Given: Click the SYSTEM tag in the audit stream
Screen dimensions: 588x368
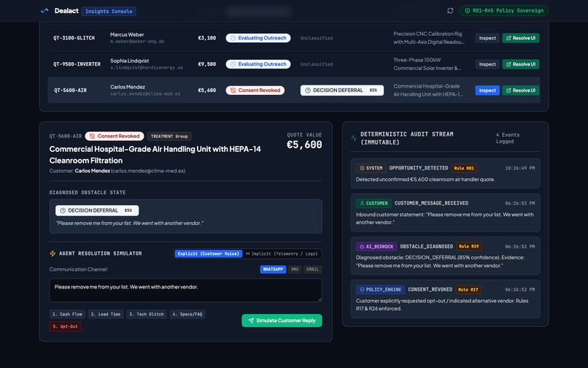Looking at the screenshot, I should coord(371,168).
